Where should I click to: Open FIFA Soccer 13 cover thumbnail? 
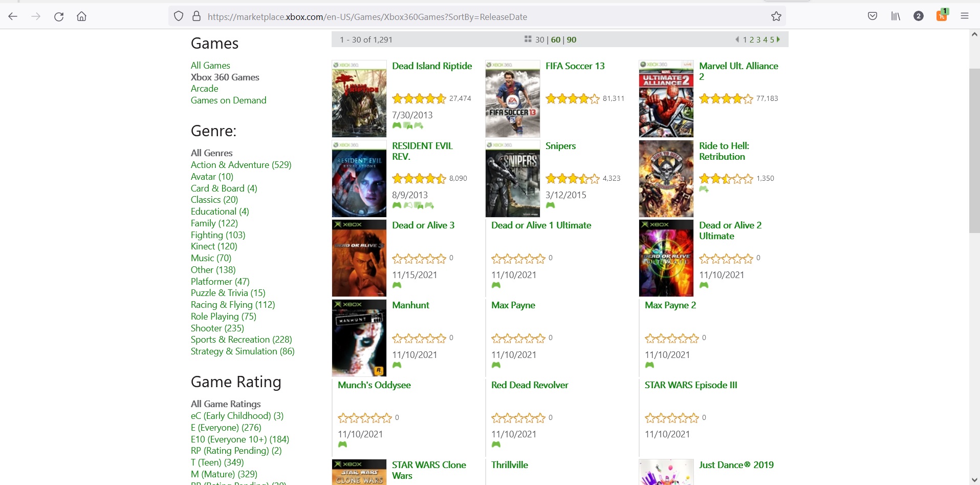[513, 99]
